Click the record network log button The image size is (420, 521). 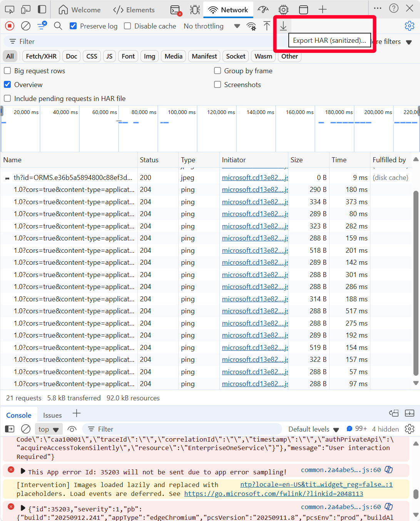point(10,26)
